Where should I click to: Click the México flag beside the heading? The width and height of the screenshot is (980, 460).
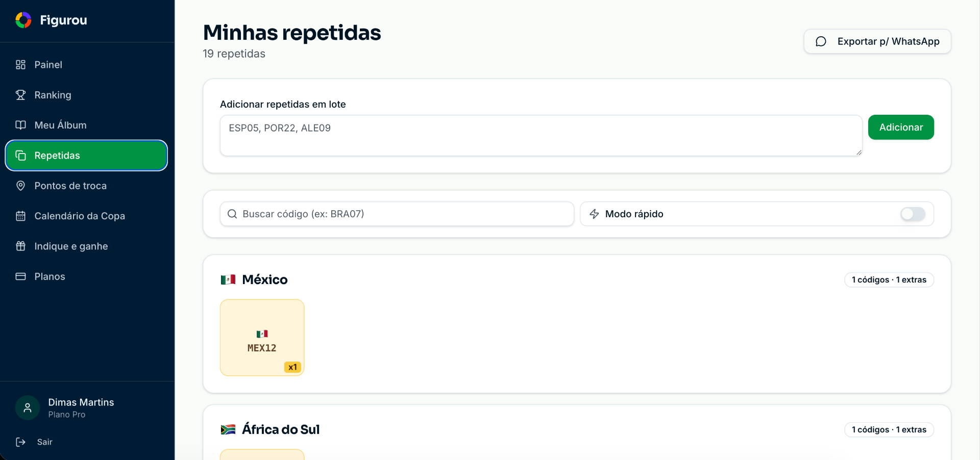pos(228,279)
